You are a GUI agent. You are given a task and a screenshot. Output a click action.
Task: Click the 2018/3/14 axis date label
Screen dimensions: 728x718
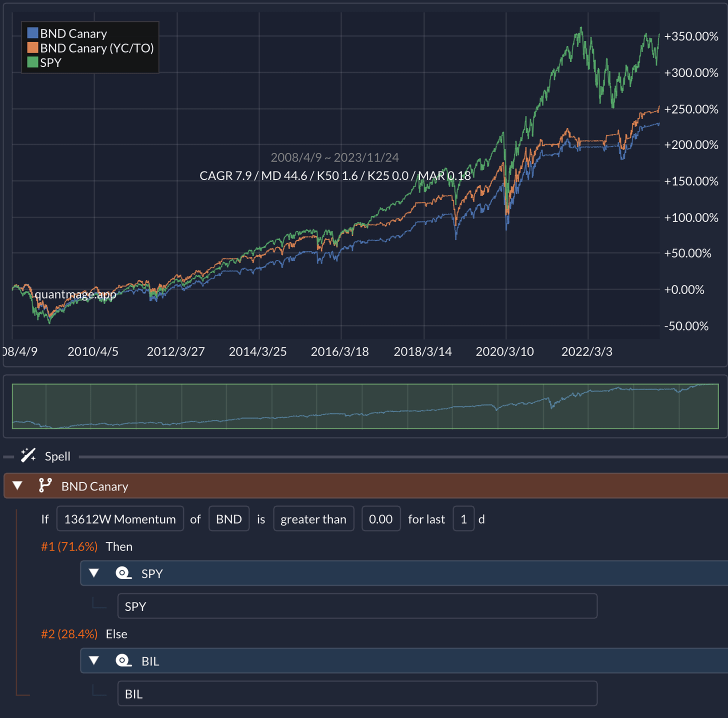(422, 351)
